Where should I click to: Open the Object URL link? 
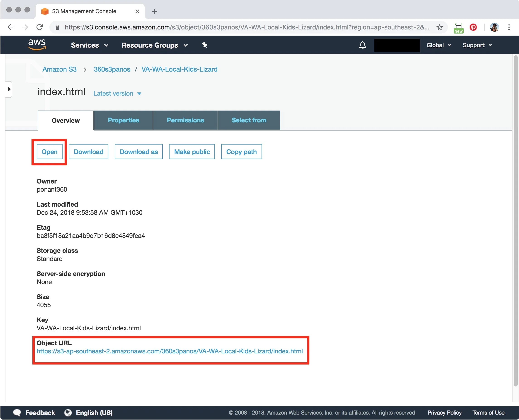[x=170, y=351]
